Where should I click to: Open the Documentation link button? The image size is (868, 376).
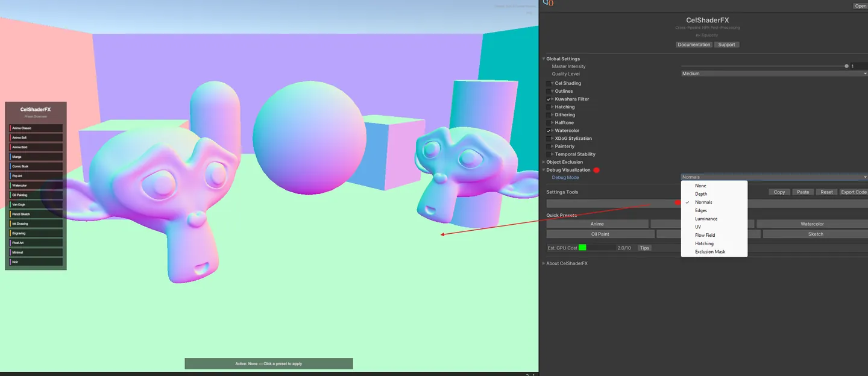click(x=694, y=45)
